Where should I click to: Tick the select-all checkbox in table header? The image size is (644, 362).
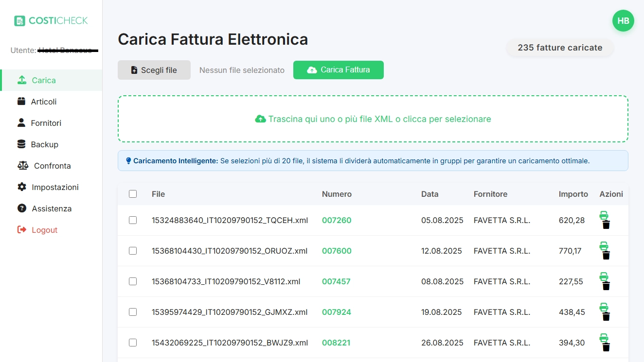[133, 194]
